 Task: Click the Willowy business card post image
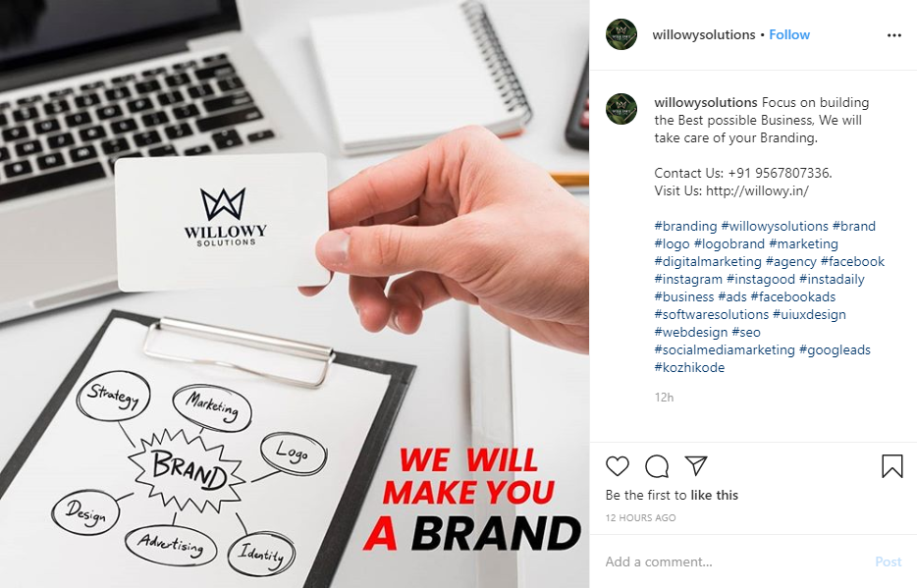coord(295,294)
